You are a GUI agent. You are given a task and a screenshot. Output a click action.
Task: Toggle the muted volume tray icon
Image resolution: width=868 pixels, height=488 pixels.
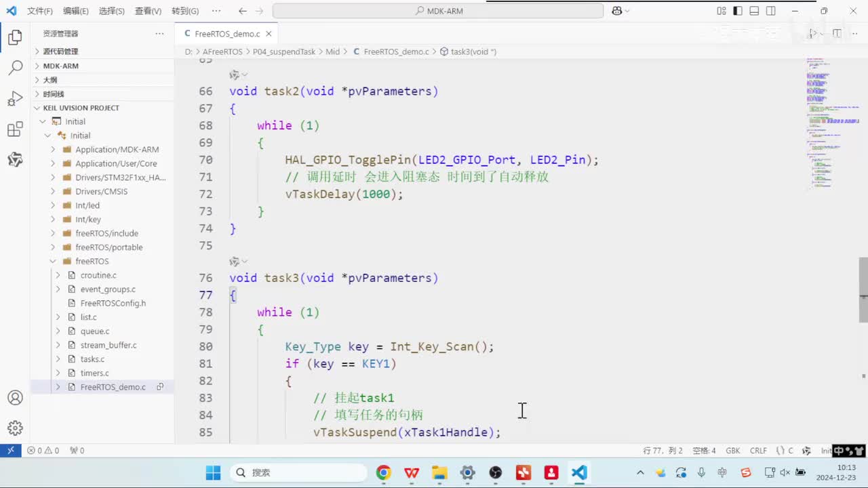pyautogui.click(x=785, y=472)
